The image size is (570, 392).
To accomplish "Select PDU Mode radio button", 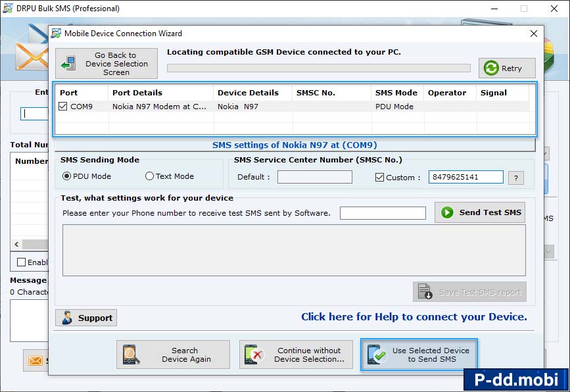I will pyautogui.click(x=66, y=176).
